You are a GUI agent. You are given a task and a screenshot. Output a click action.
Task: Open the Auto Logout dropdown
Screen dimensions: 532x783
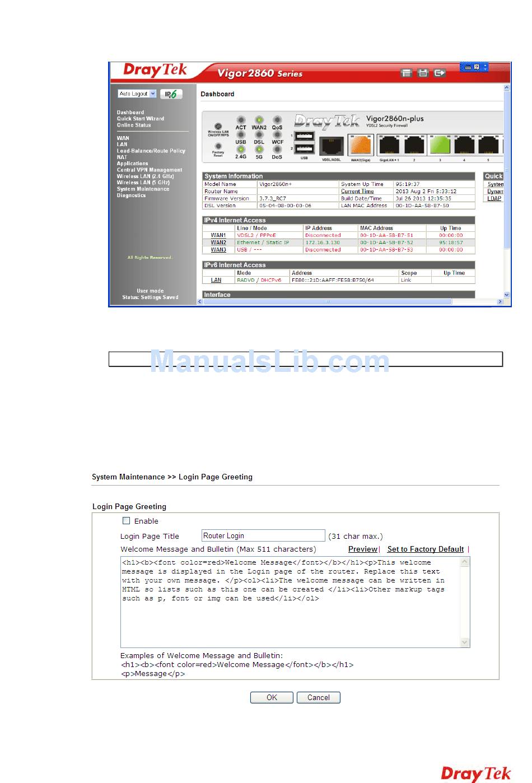click(x=137, y=94)
